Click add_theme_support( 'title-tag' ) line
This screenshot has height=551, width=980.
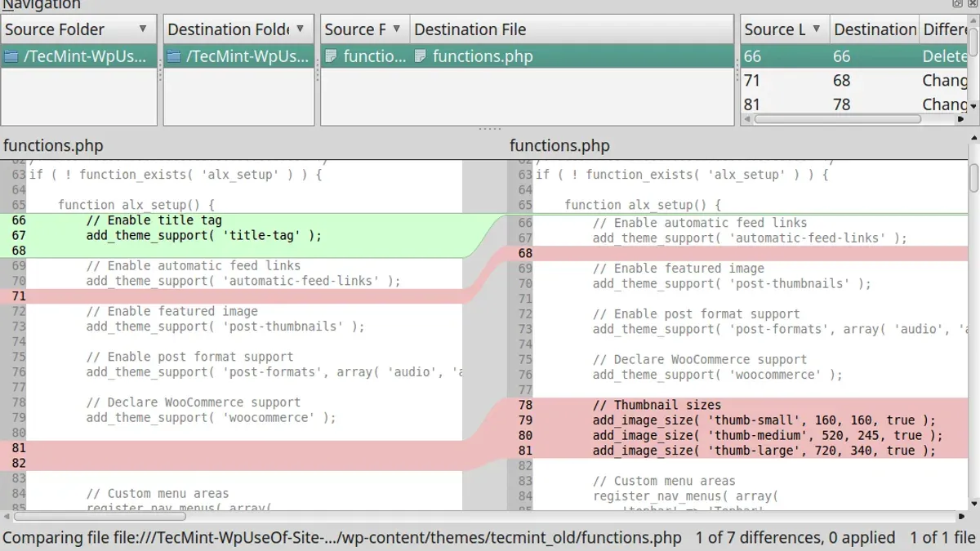coord(204,235)
